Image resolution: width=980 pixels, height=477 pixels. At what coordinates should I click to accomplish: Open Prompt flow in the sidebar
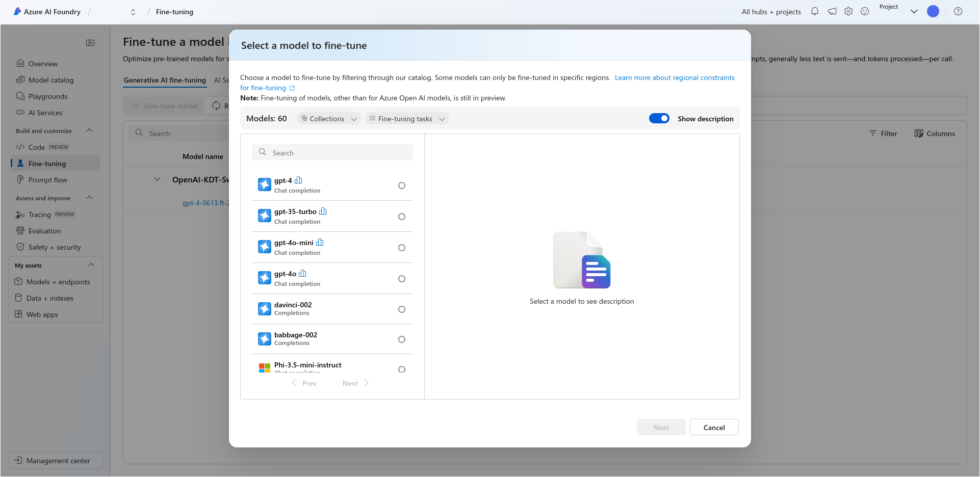[x=55, y=180]
